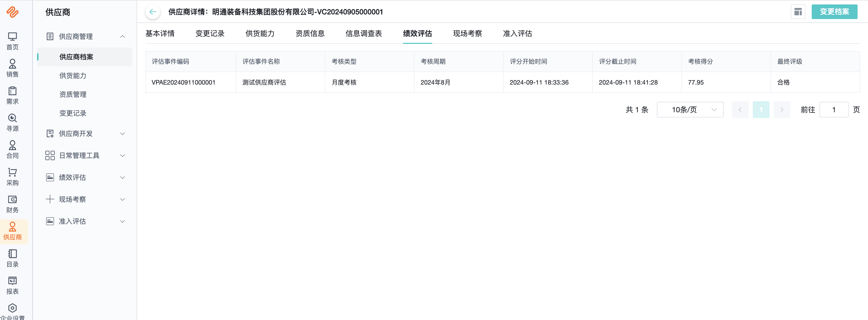
Task: Click end time 2024-09-11 18:41:28
Action: click(x=628, y=82)
